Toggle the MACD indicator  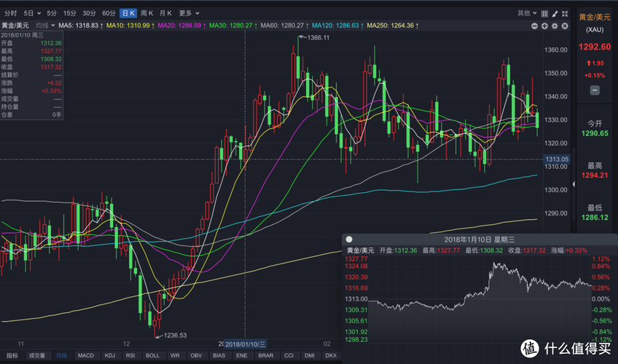pos(85,355)
